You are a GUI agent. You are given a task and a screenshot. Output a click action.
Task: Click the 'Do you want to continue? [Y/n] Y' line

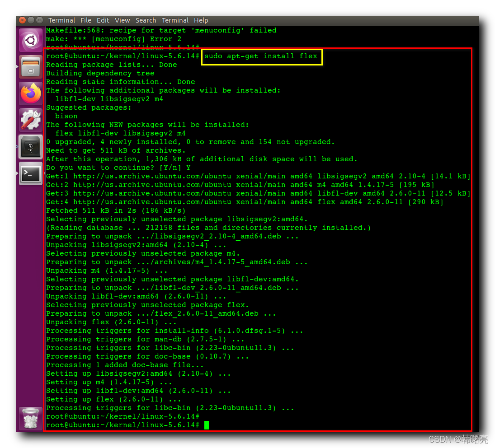(x=118, y=168)
